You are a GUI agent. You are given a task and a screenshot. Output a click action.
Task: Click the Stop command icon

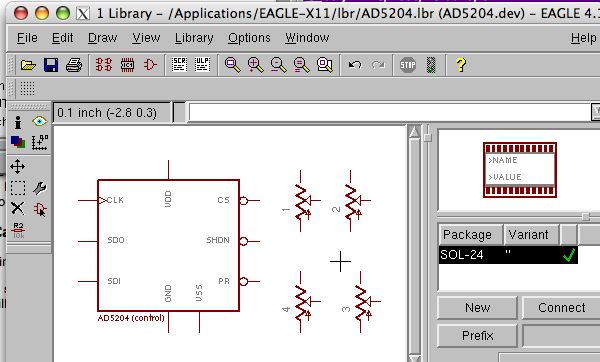[408, 65]
